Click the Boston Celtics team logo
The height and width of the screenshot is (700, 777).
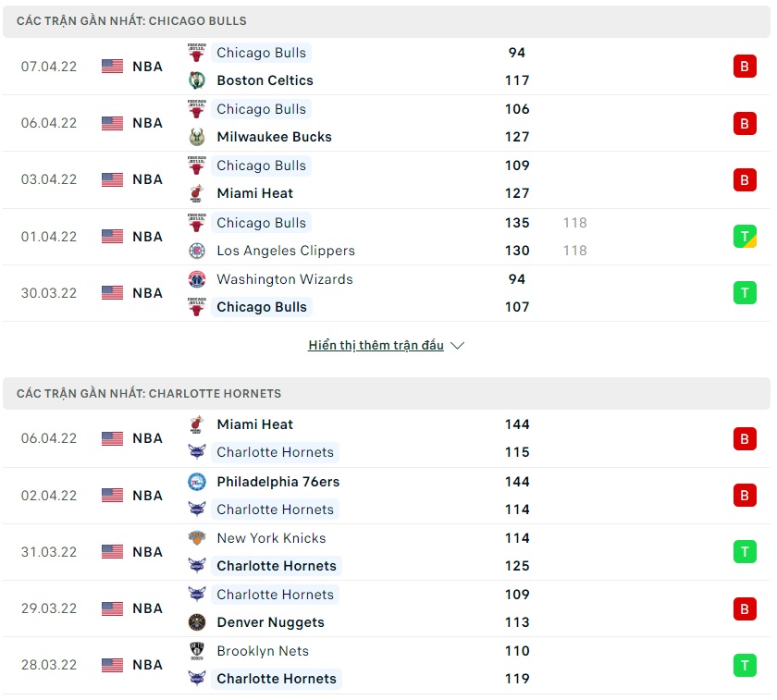196,80
